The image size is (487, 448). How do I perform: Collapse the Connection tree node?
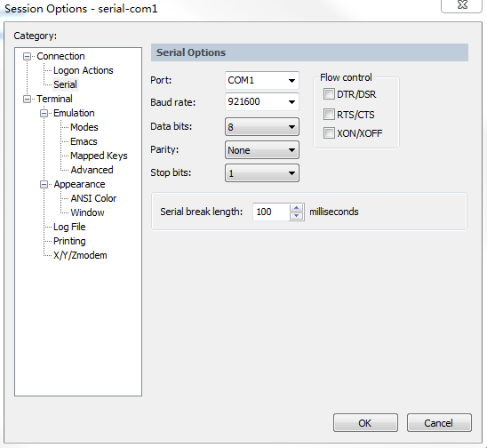(x=27, y=57)
